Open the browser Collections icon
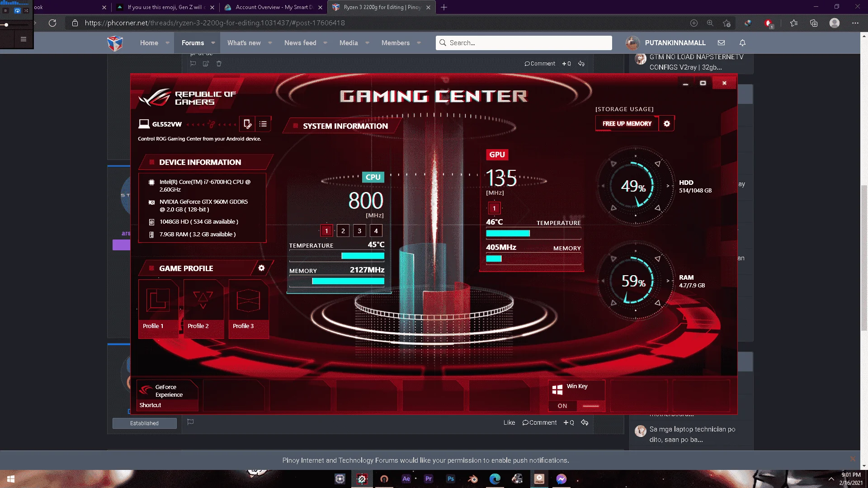 click(x=814, y=23)
